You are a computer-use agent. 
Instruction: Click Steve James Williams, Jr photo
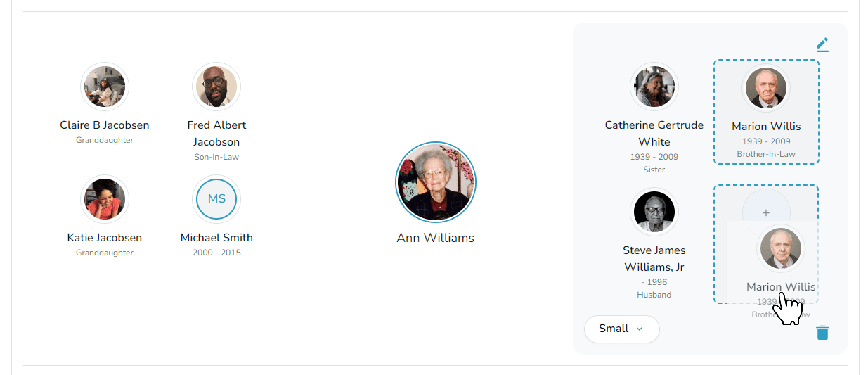[654, 212]
